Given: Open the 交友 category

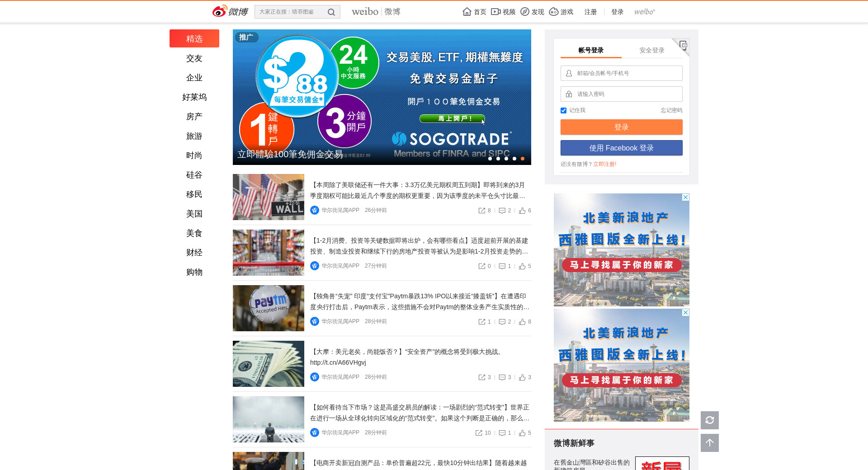Looking at the screenshot, I should click(x=194, y=58).
